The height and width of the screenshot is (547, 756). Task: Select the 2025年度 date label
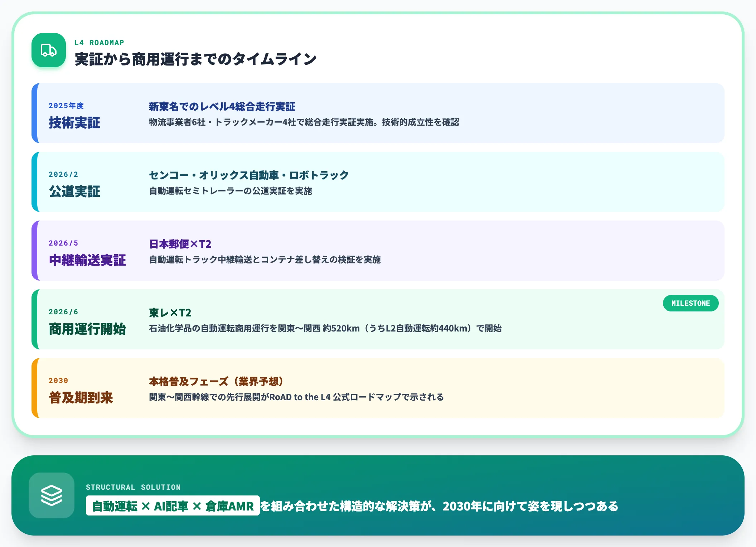pos(66,106)
